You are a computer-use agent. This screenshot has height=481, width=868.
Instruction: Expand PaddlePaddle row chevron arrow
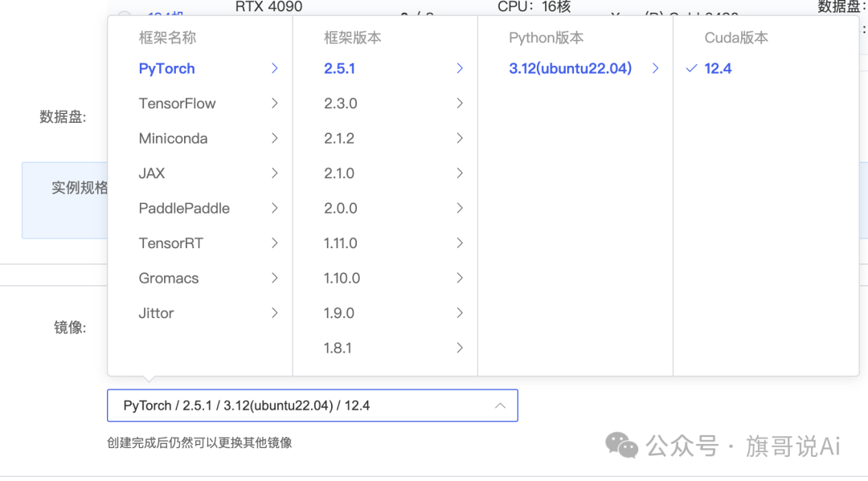275,208
